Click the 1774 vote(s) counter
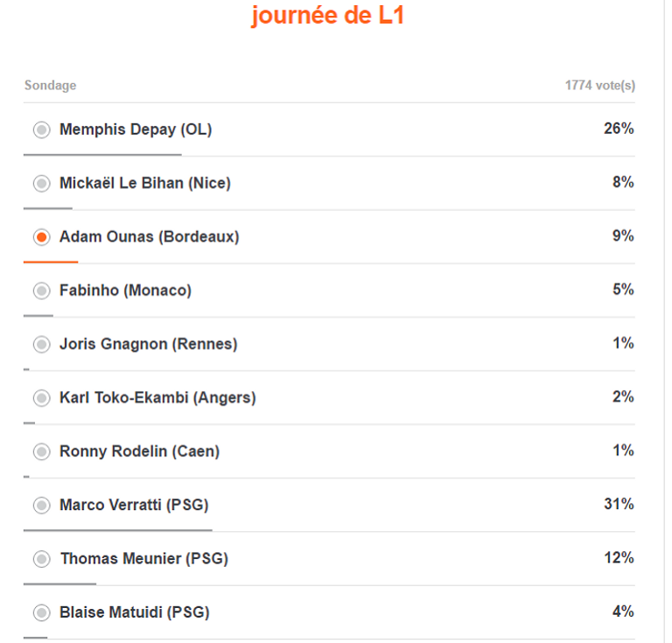672x643 pixels. (599, 86)
